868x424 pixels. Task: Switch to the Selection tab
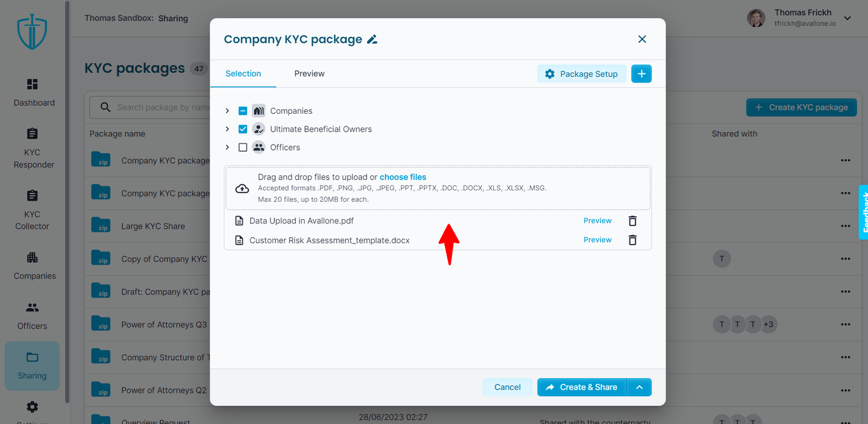coord(244,73)
